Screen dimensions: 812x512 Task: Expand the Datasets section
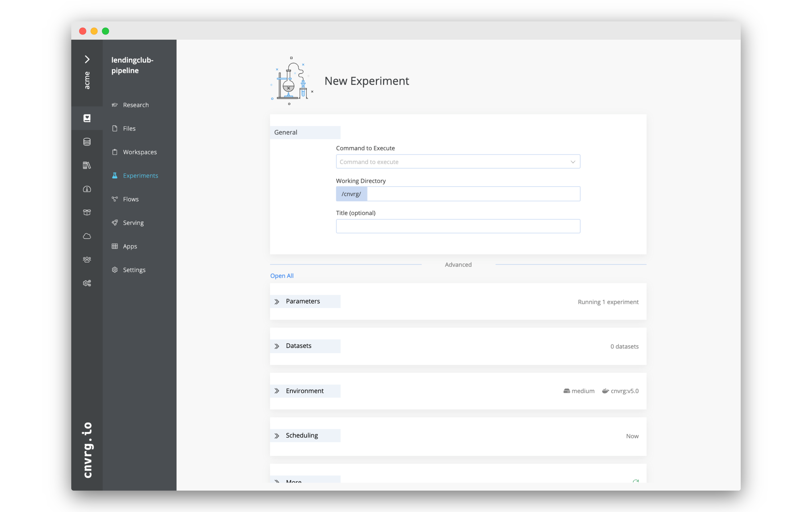276,346
